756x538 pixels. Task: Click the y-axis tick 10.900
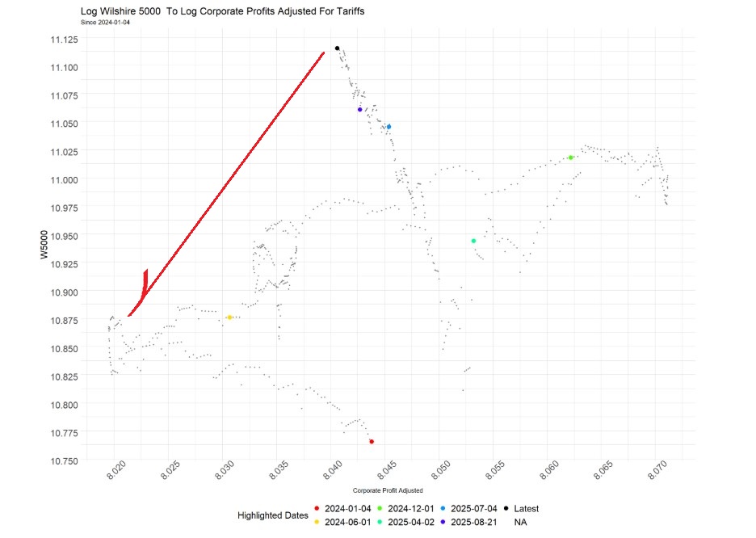tap(64, 292)
